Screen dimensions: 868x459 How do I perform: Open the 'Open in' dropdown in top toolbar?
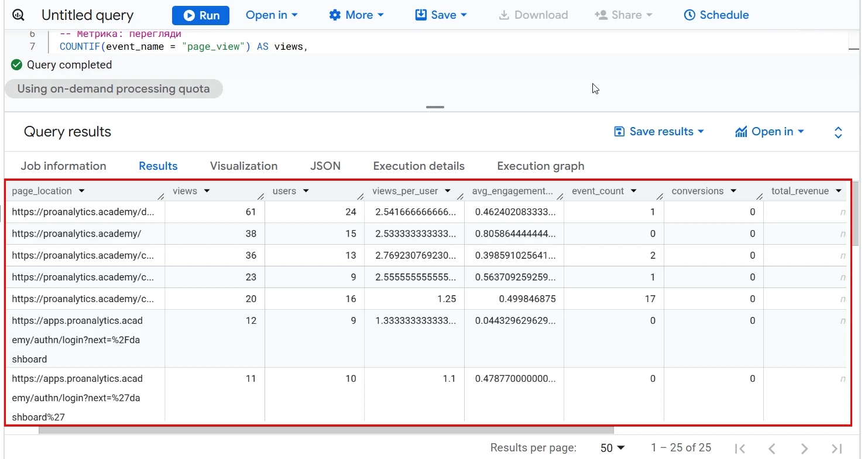tap(272, 15)
